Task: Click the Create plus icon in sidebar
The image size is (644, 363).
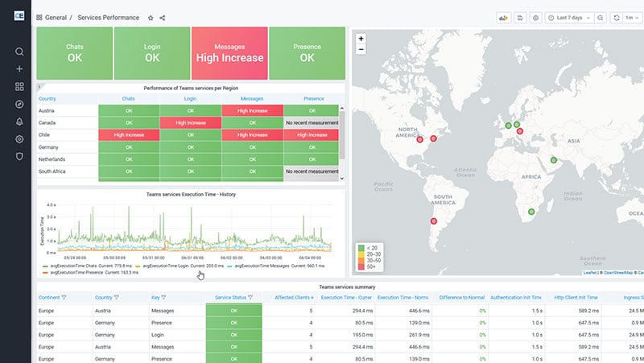Action: point(19,69)
